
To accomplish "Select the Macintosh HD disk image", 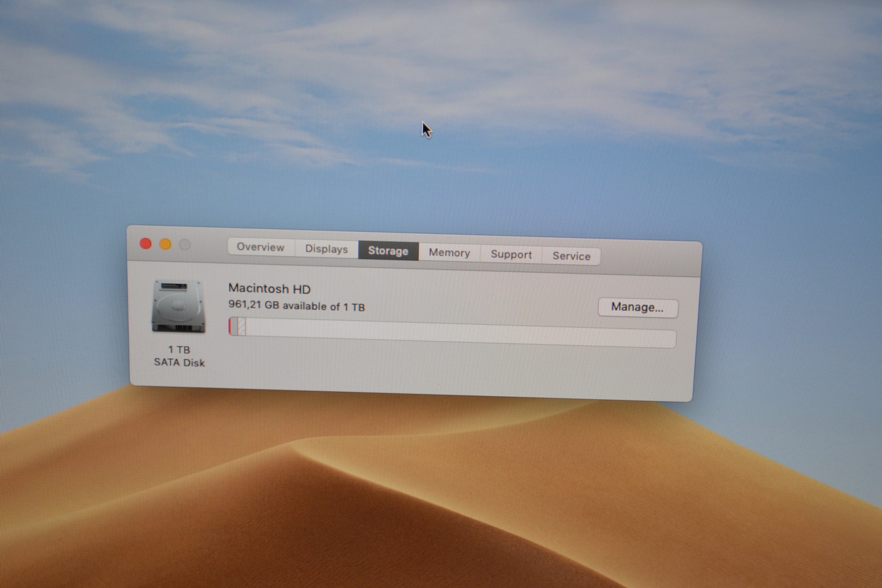I will 178,306.
